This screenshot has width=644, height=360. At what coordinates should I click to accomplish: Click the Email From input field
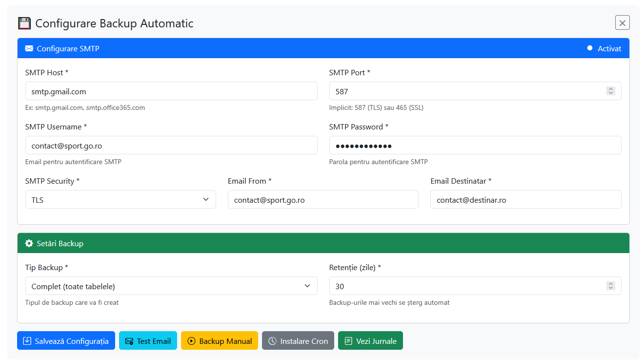(322, 199)
